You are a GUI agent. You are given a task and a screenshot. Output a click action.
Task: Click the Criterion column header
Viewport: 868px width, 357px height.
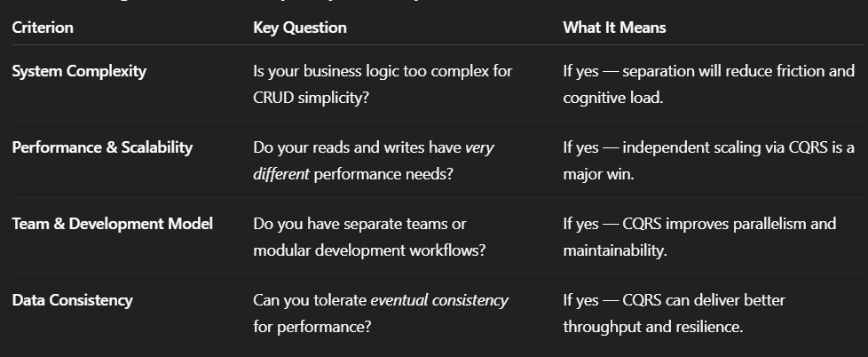coord(43,28)
